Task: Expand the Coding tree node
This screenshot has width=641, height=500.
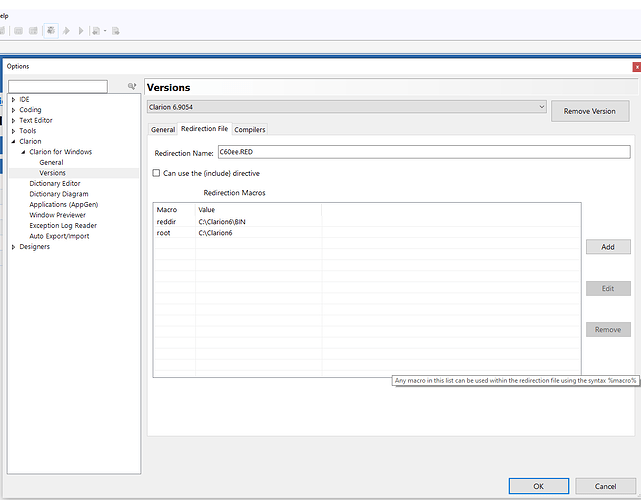Action: tap(13, 110)
